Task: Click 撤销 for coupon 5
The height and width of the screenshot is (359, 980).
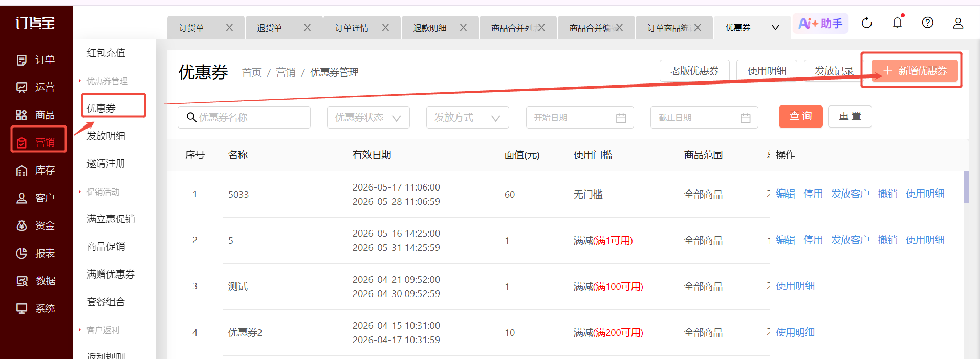Action: 888,240
